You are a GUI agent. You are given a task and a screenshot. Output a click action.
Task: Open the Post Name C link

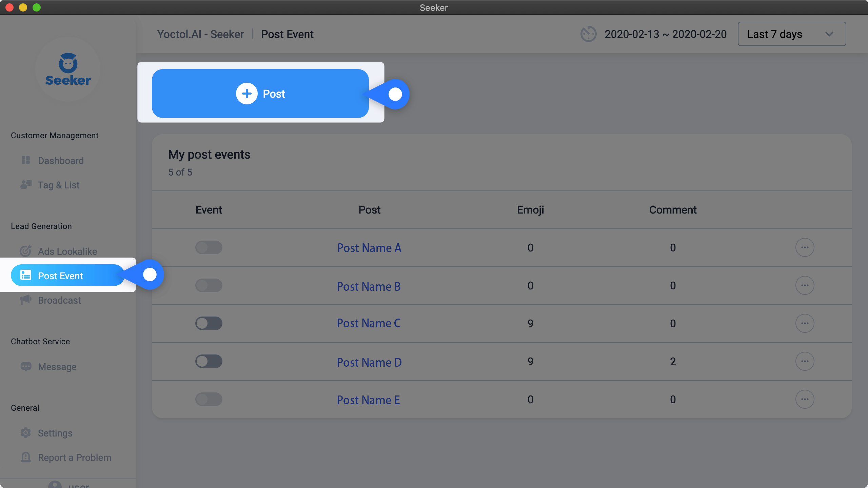coord(369,323)
